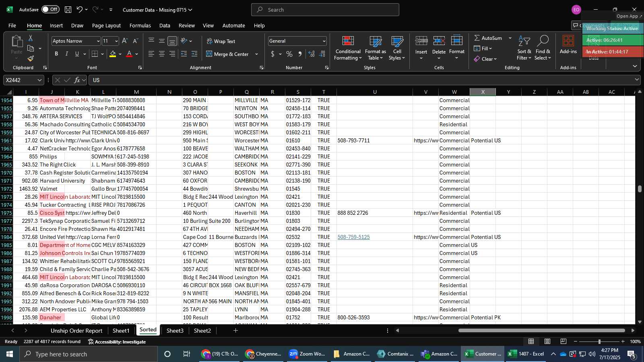
Task: Toggle Middle Align vertical alignment
Action: tap(162, 41)
